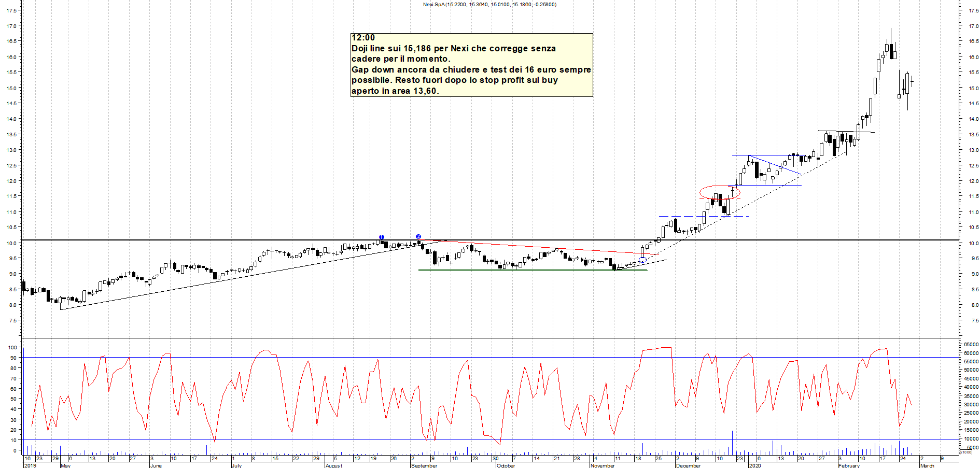The width and height of the screenshot is (980, 468).
Task: Click the 'December' month label on time axis
Action: tap(688, 465)
